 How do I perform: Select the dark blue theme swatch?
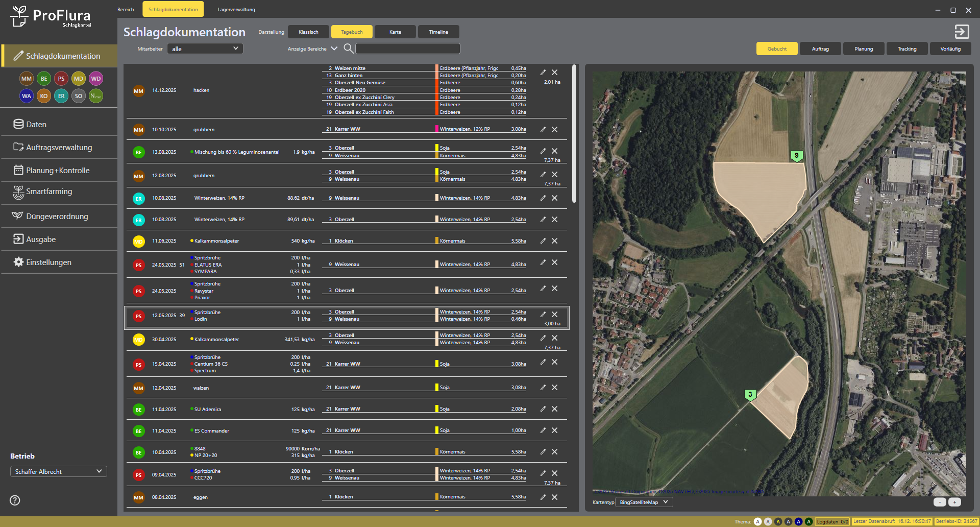coord(798,521)
